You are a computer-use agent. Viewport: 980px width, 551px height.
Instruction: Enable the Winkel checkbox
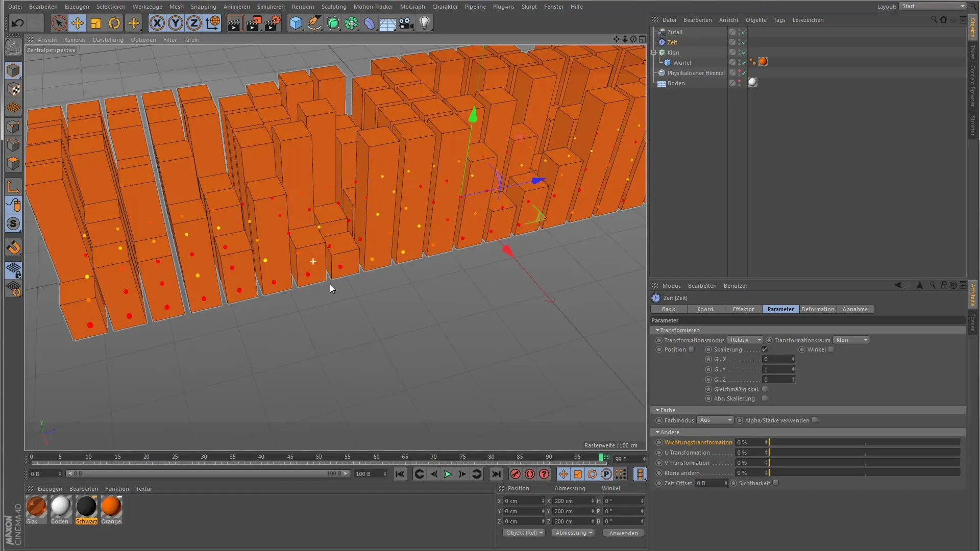tap(831, 349)
